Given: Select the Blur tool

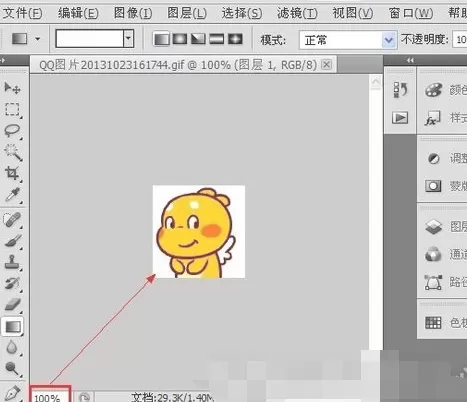Looking at the screenshot, I should pyautogui.click(x=12, y=348).
